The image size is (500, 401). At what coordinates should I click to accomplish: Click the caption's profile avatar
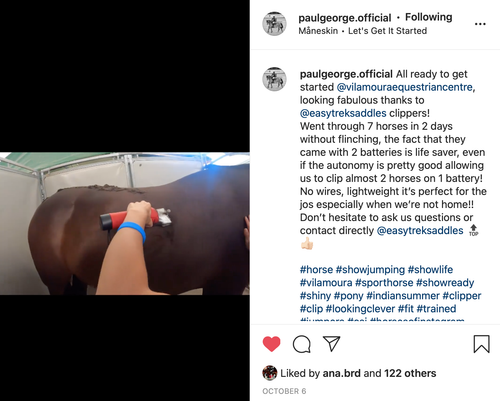pos(274,79)
